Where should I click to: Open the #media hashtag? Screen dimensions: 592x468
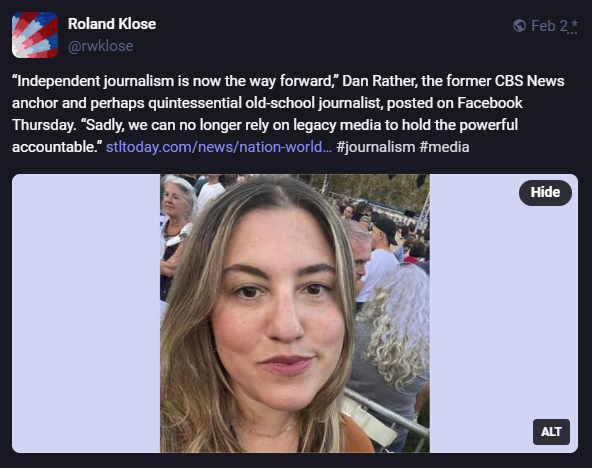[x=444, y=147]
